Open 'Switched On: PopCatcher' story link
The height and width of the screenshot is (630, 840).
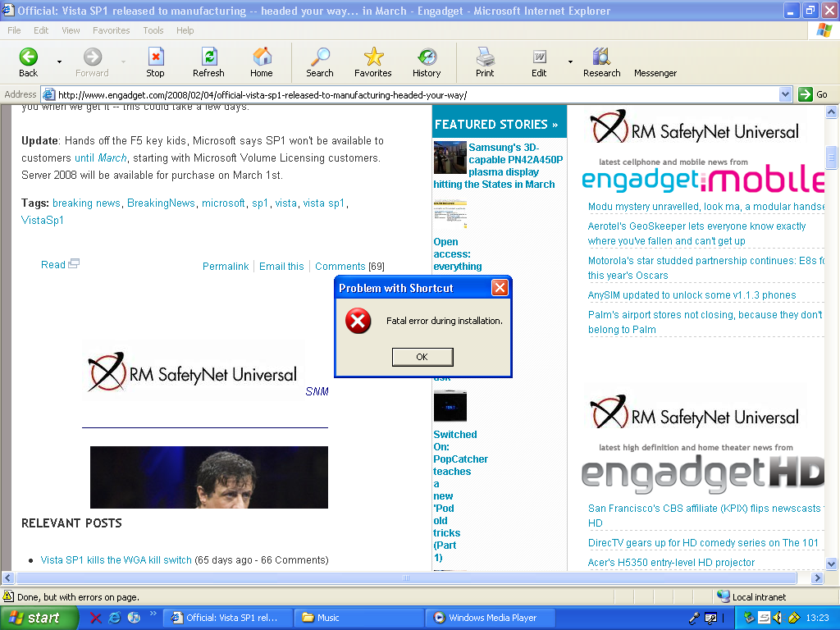[461, 495]
